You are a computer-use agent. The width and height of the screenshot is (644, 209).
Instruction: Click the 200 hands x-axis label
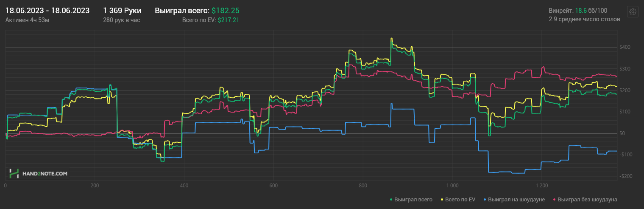point(95,186)
